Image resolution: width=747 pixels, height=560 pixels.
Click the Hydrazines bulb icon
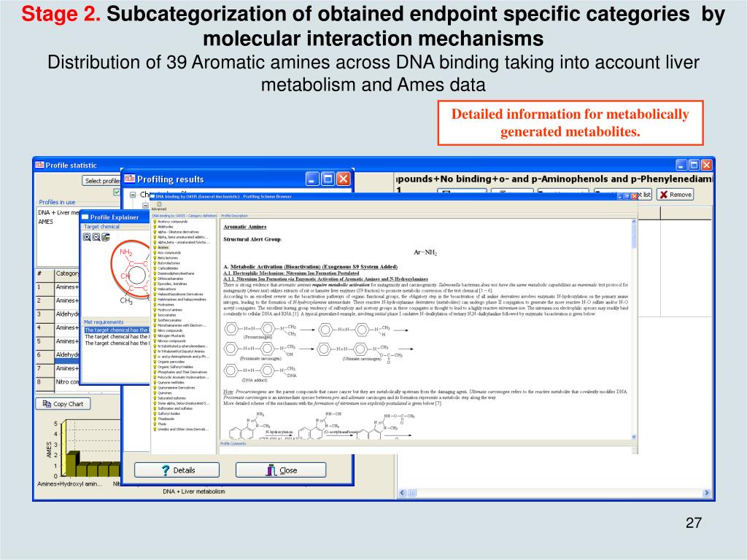(155, 305)
